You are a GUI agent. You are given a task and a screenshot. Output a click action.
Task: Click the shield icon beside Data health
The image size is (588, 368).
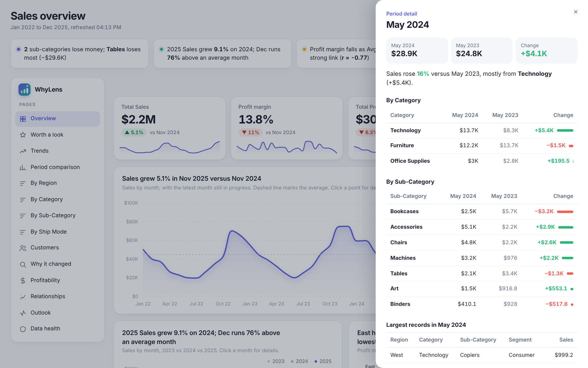23,329
